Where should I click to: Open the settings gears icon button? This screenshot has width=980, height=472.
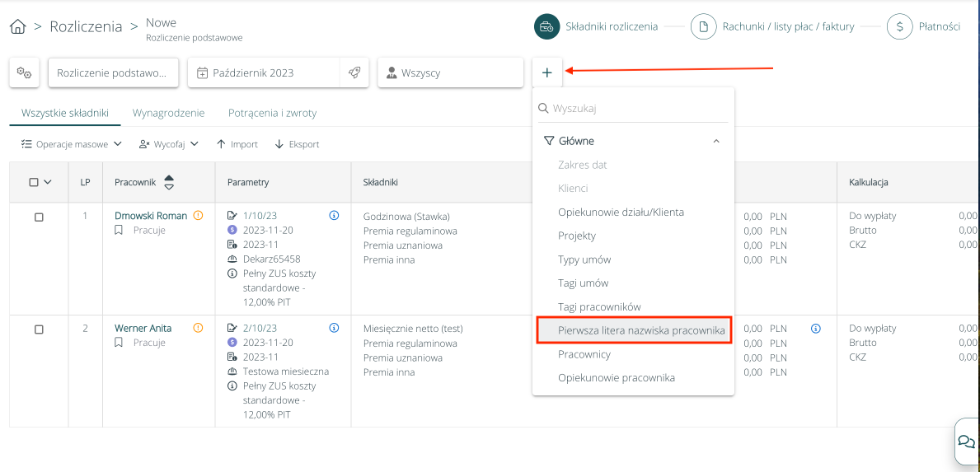pyautogui.click(x=25, y=72)
